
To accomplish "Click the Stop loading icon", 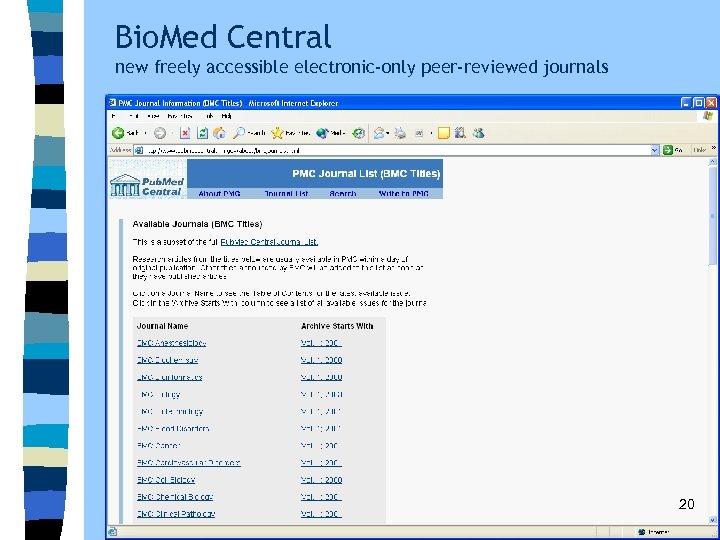I will (x=185, y=133).
